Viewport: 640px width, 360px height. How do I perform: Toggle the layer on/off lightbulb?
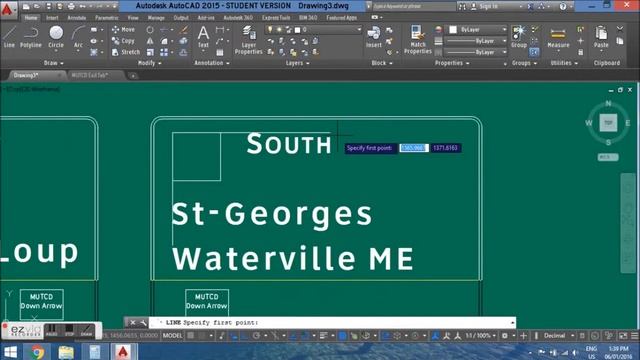tap(270, 29)
